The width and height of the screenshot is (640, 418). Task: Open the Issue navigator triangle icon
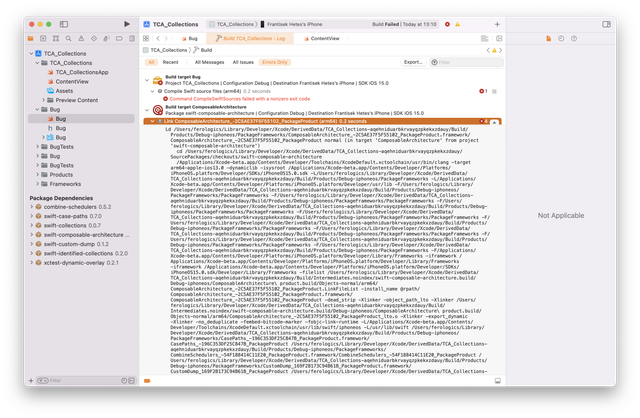[81, 38]
